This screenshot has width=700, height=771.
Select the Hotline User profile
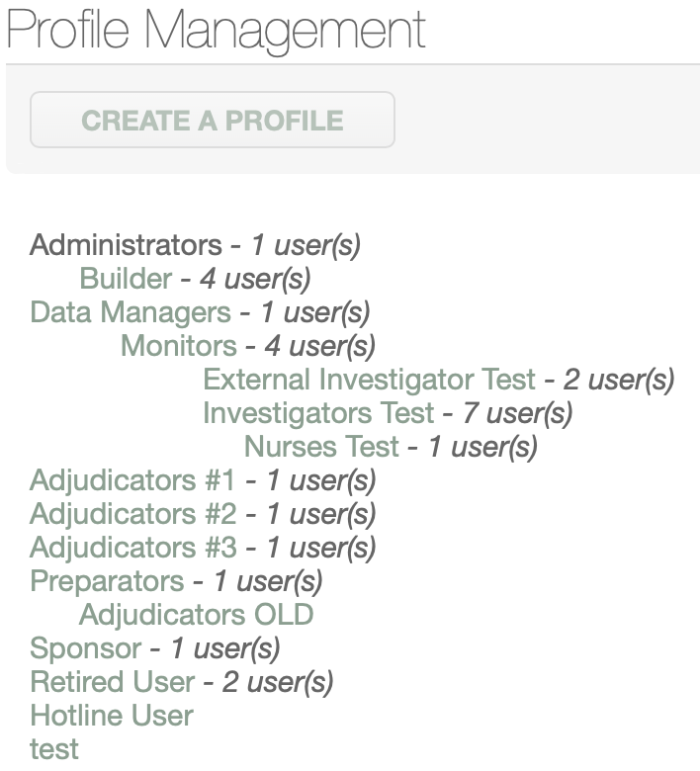(x=112, y=716)
